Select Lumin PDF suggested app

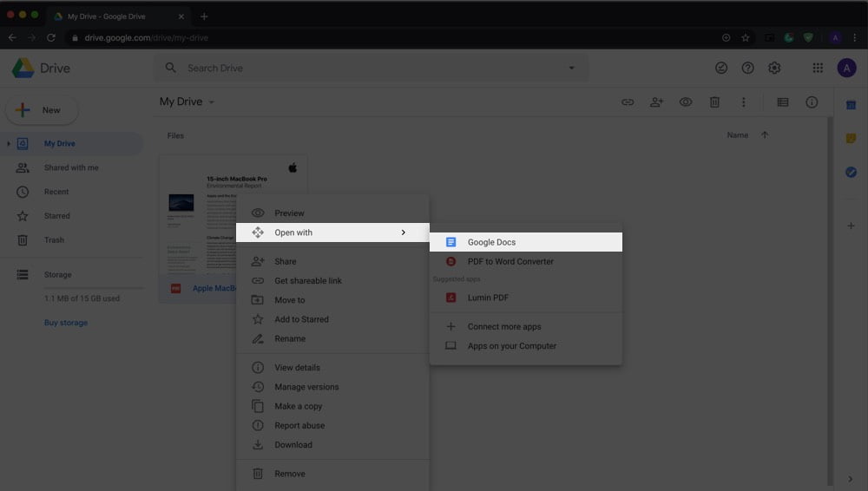tap(525, 298)
